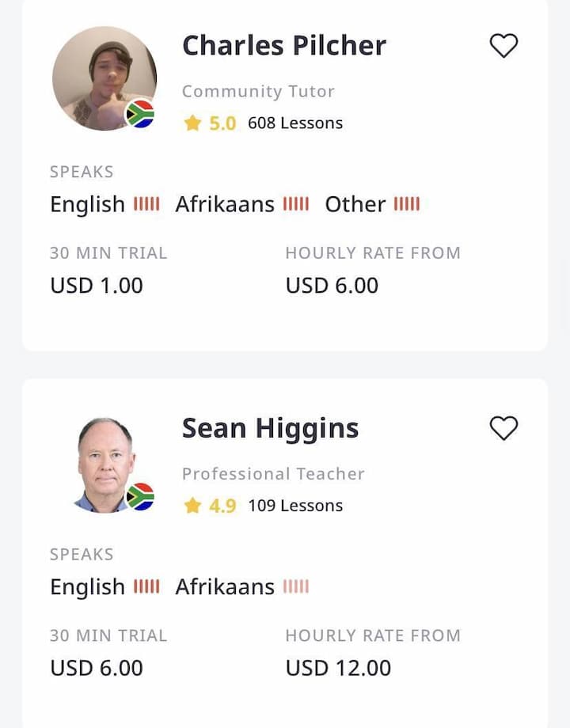This screenshot has height=728, width=570.
Task: View Charles's 608 Lessons count
Action: click(295, 123)
